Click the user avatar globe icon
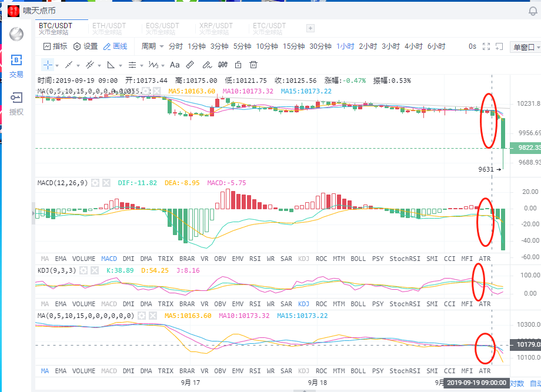541x392 pixels. (x=16, y=34)
